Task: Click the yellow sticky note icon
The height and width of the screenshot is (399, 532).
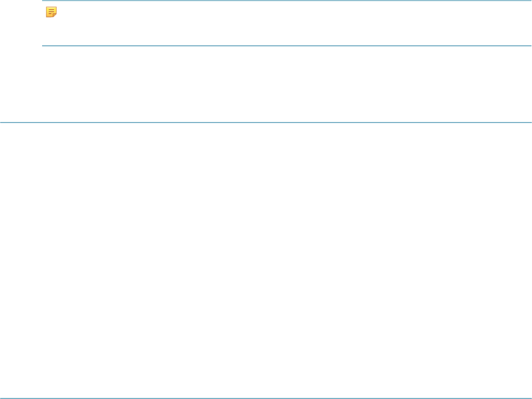Action: [51, 12]
